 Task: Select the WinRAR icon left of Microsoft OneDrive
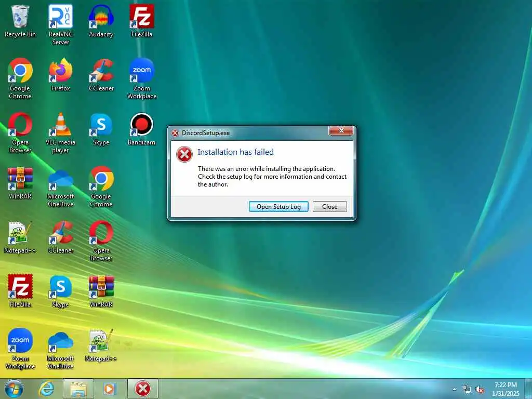[20, 183]
